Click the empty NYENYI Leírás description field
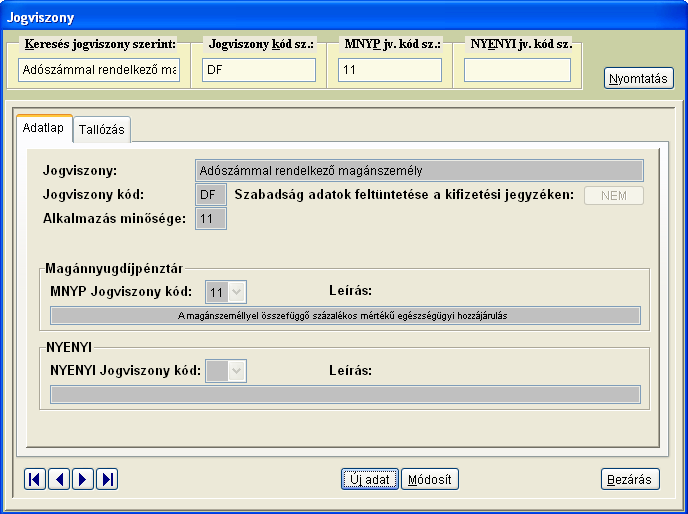688x514 pixels. [x=345, y=395]
